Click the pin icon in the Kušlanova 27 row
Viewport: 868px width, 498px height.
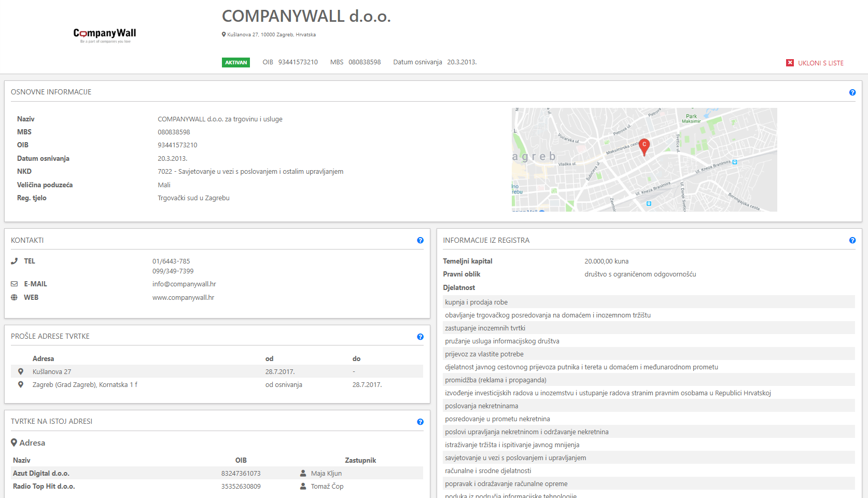pyautogui.click(x=21, y=371)
